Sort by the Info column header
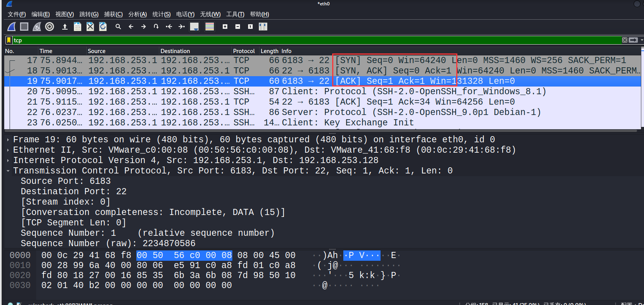The image size is (644, 305). [x=460, y=51]
